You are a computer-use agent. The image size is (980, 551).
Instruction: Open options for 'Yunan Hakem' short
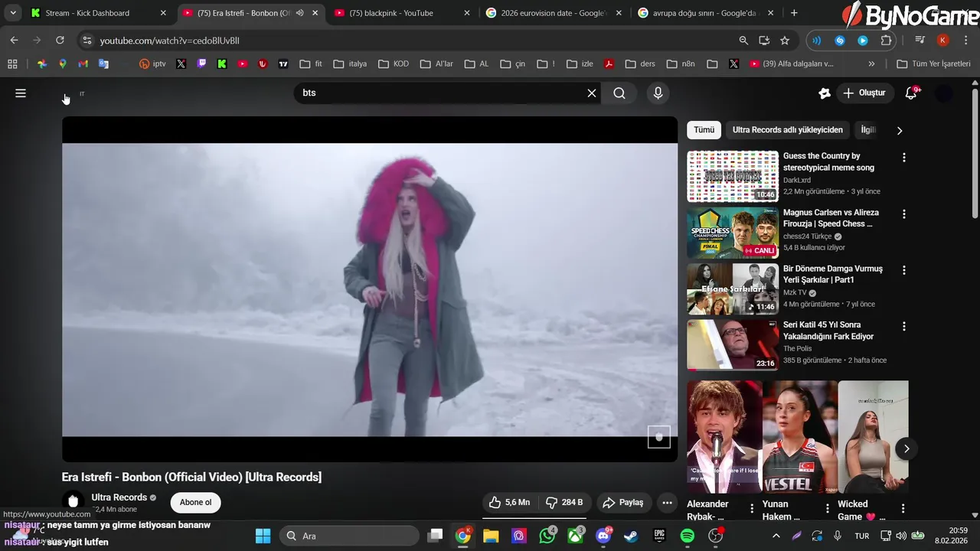(x=828, y=508)
